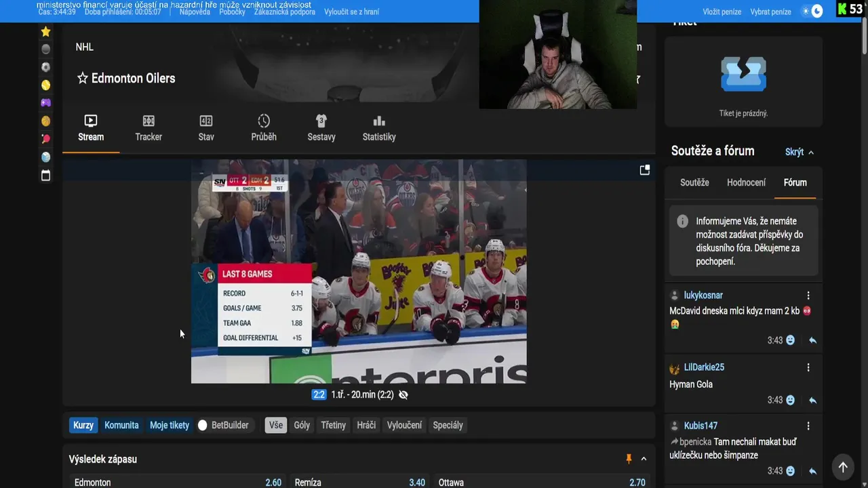
Task: Click Vyloučit se z hraní link
Action: point(351,12)
